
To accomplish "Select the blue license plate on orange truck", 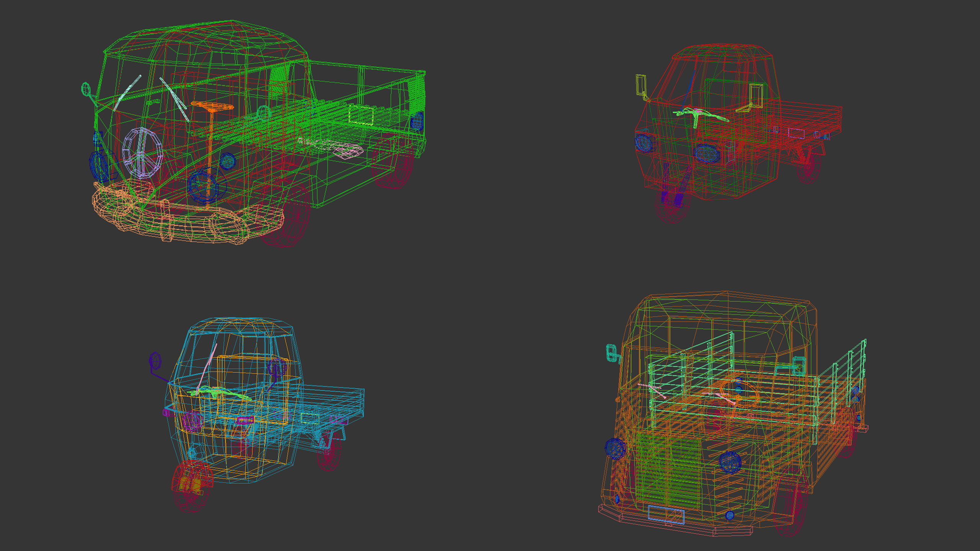I will tap(666, 514).
